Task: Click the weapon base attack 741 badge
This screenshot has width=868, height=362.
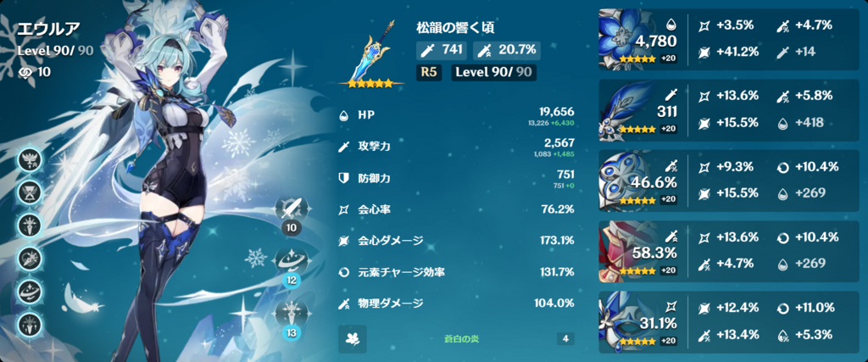Action: (442, 50)
